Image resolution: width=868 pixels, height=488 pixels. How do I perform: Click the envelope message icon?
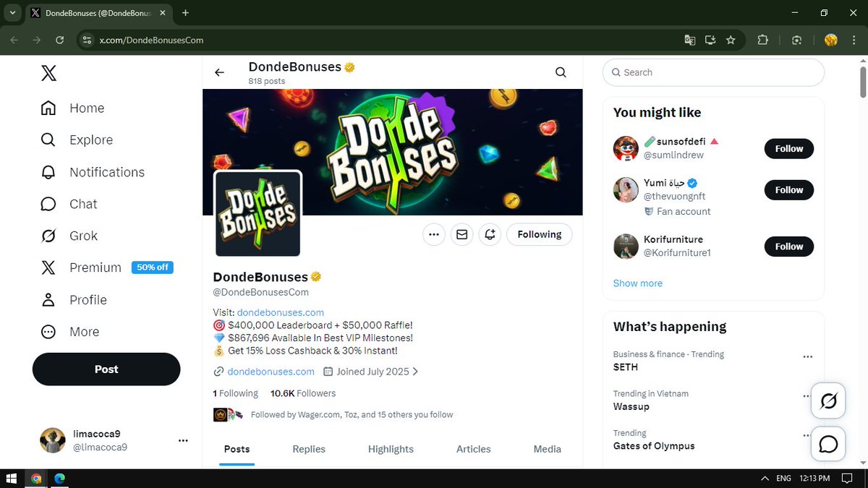(x=462, y=234)
